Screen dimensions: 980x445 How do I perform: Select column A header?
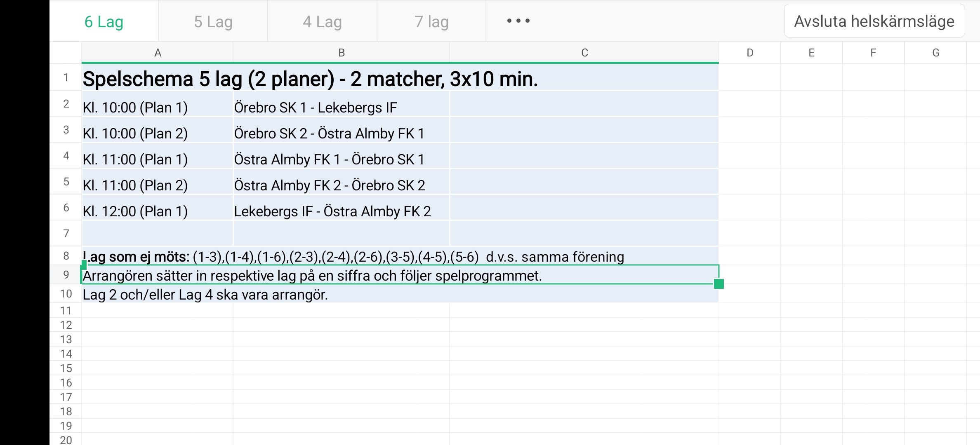pos(158,53)
